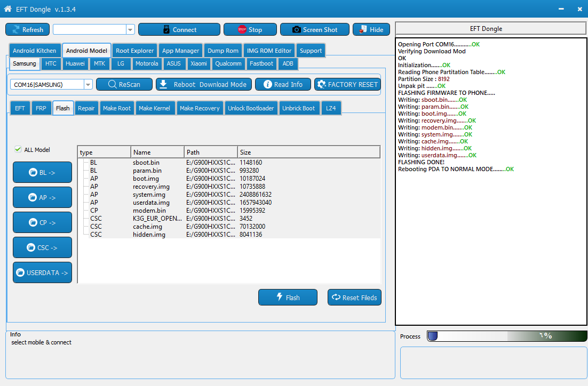The width and height of the screenshot is (588, 386).
Task: Open the App Manager tab
Action: (180, 51)
